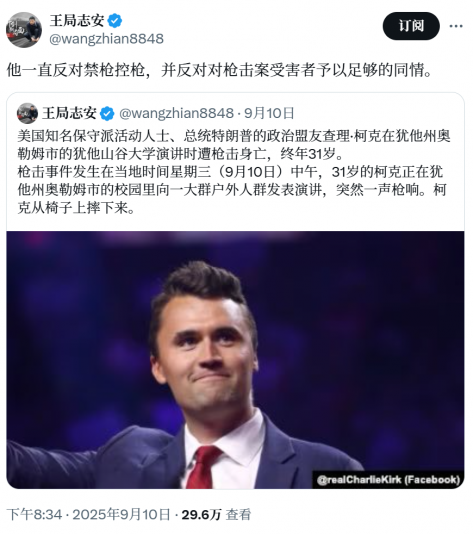This screenshot has height=534, width=473.
Task: Open the photo attached to quoted tweet
Action: (x=235, y=360)
